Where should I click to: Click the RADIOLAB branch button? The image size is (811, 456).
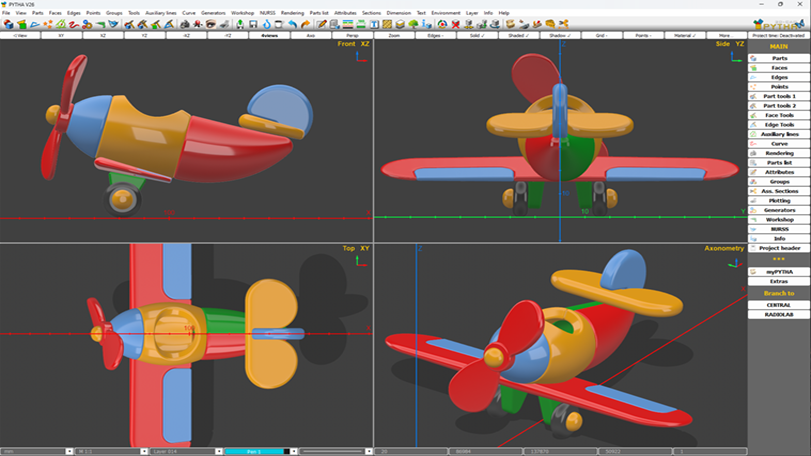click(779, 314)
